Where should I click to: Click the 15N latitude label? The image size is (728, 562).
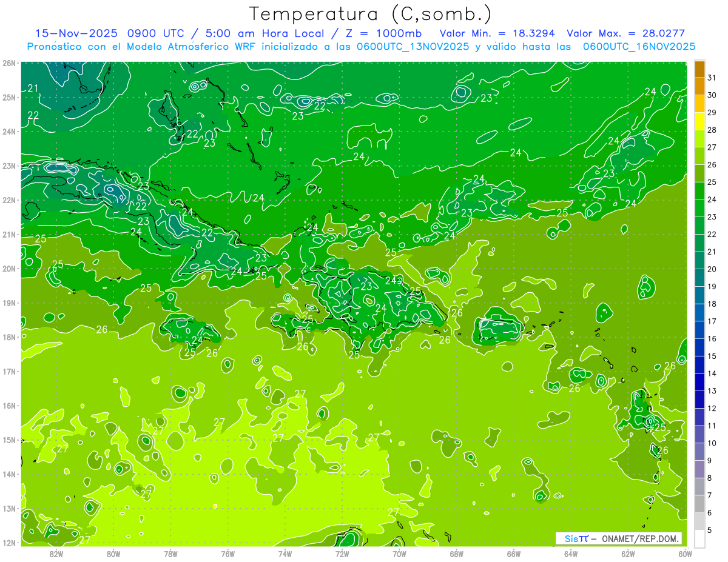coord(9,440)
